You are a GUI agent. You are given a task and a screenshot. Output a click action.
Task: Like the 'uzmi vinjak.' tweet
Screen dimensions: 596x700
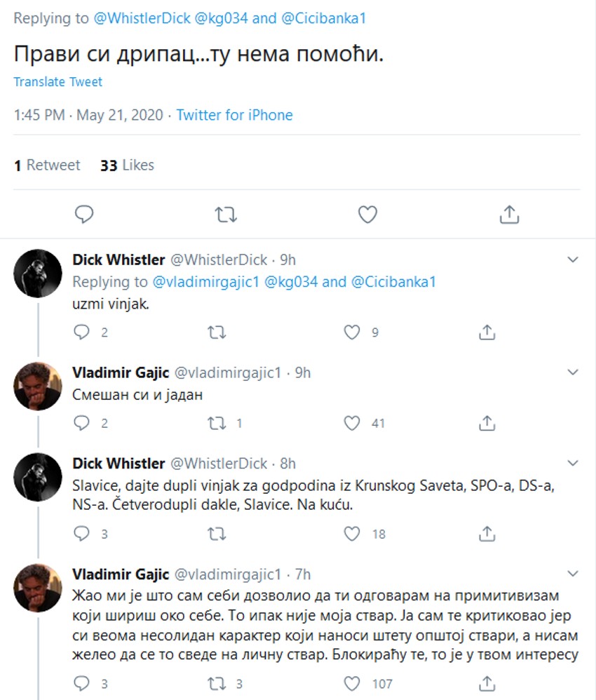click(352, 332)
